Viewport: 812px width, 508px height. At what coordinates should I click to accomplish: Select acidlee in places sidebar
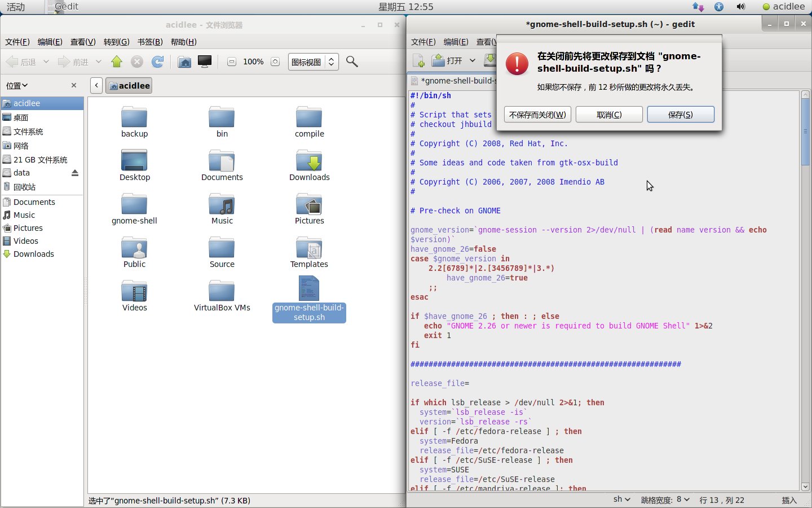point(42,103)
